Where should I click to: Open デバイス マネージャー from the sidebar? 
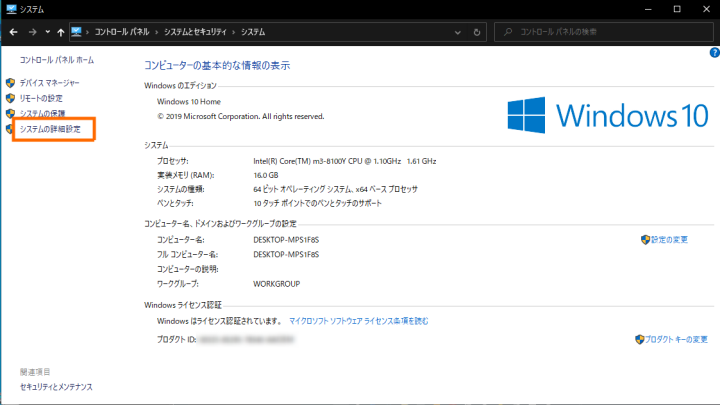tap(49, 82)
